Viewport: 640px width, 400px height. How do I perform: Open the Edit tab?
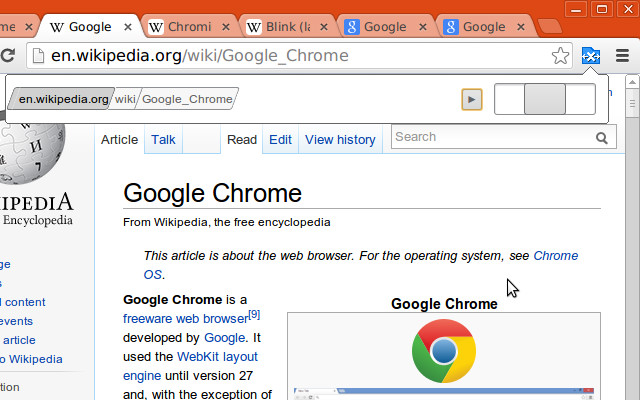[280, 140]
